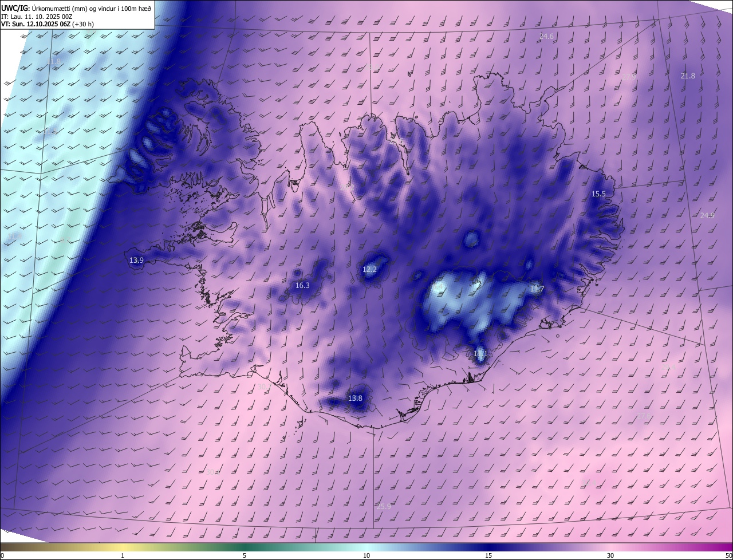This screenshot has width=733, height=560.
Task: Click the colorbar tick label 15
Action: click(x=488, y=555)
